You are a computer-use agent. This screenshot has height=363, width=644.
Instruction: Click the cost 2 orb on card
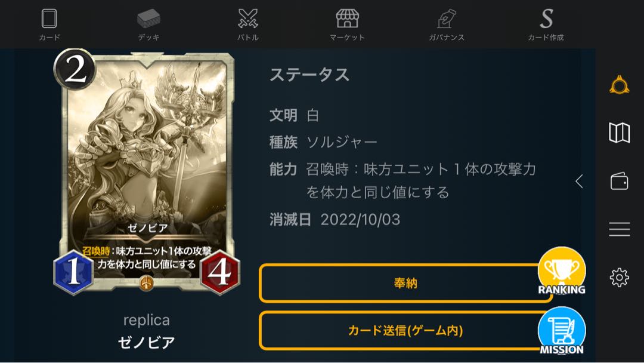75,69
